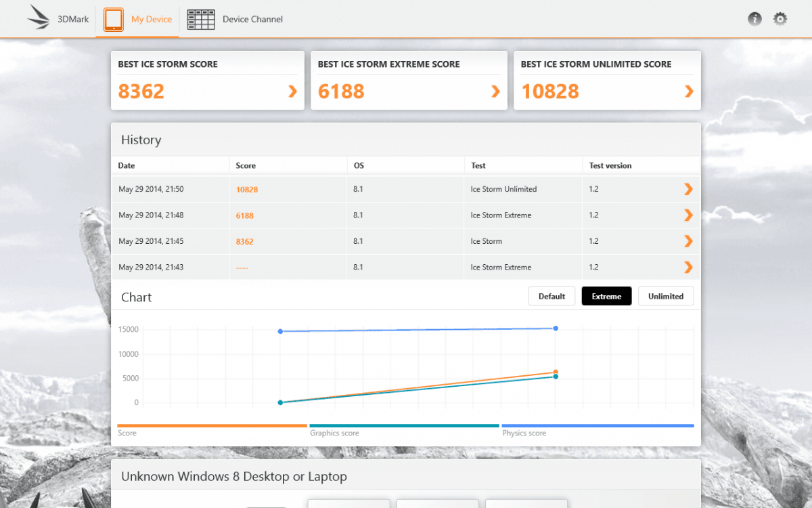The height and width of the screenshot is (508, 812).
Task: Expand Best Ice Storm Unlimited Score arrow
Action: click(689, 91)
